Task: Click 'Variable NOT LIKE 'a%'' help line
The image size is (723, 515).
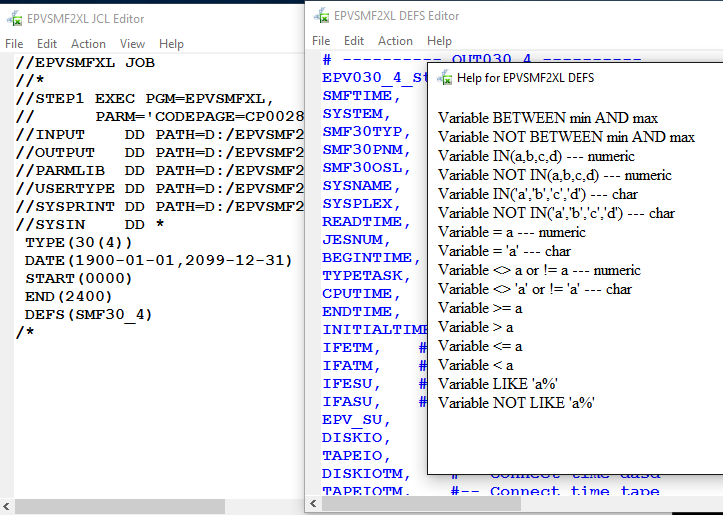Action: (x=516, y=403)
